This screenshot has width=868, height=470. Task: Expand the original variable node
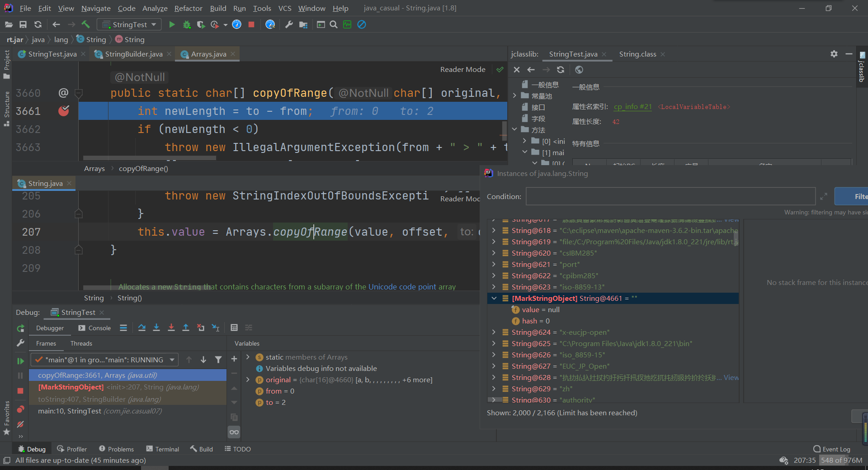248,380
